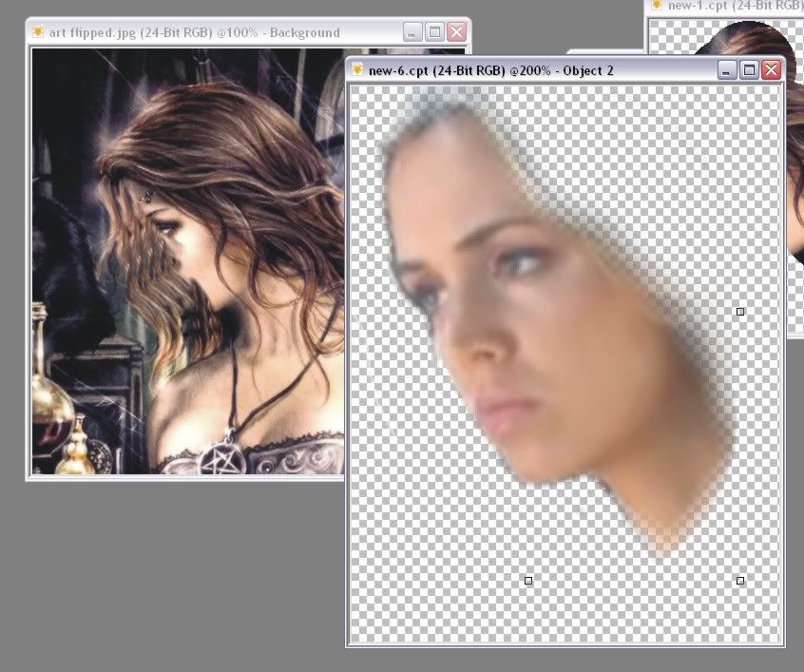Viewport: 804px width, 672px height.
Task: Minimize the new-6.cpt window
Action: coord(726,69)
